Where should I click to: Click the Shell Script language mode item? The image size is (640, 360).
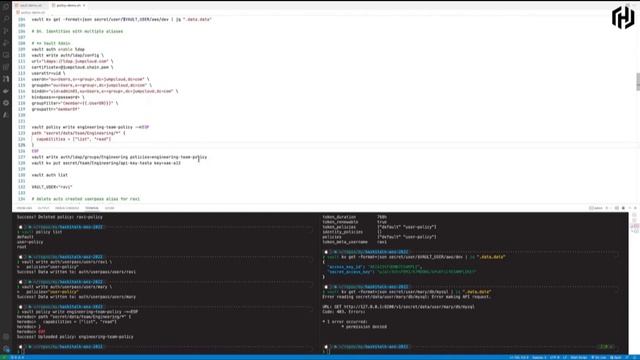click(578, 358)
